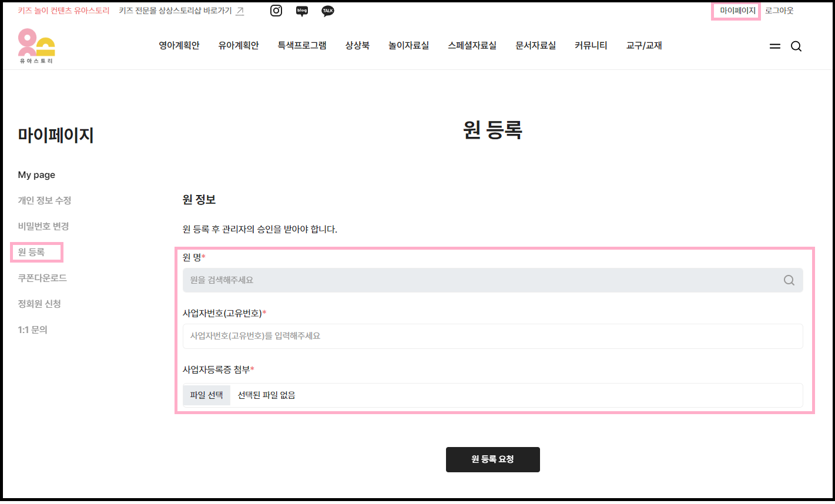The height and width of the screenshot is (504, 835).
Task: Open the Instagram icon link
Action: point(276,11)
